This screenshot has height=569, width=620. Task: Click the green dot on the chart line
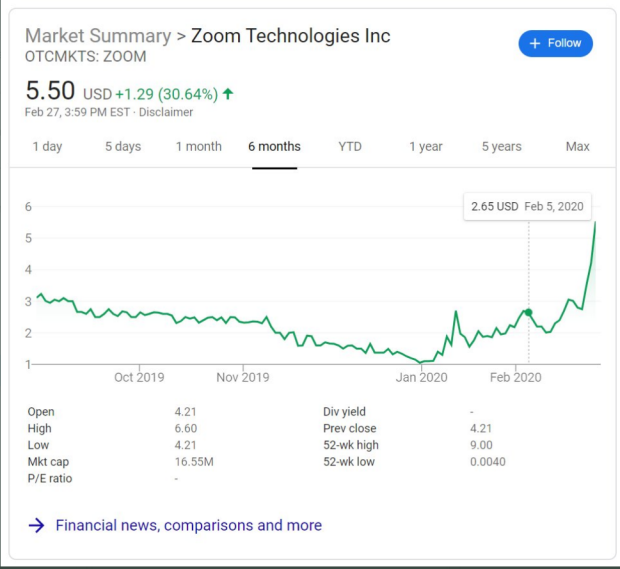coord(529,312)
